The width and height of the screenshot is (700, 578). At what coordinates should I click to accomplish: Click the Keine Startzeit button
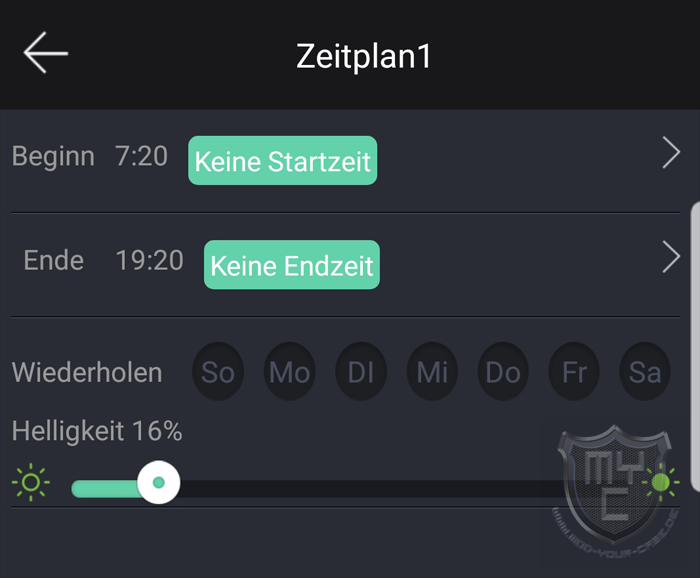pos(283,161)
